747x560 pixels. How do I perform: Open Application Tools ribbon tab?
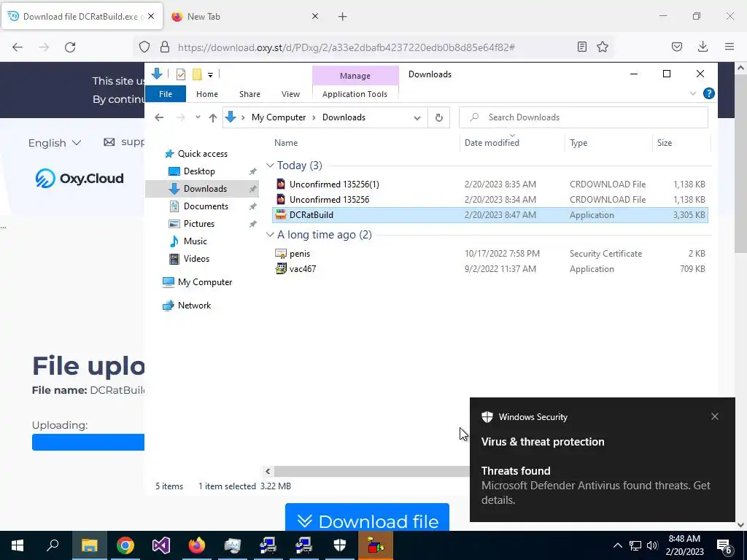(355, 94)
